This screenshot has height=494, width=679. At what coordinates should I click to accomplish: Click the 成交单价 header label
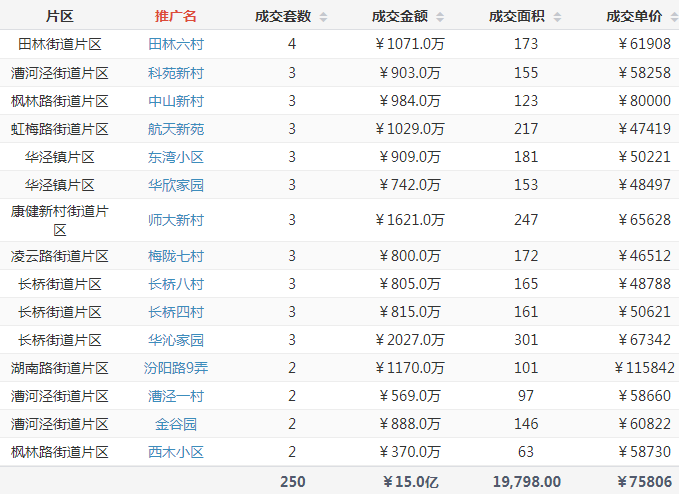tap(634, 16)
